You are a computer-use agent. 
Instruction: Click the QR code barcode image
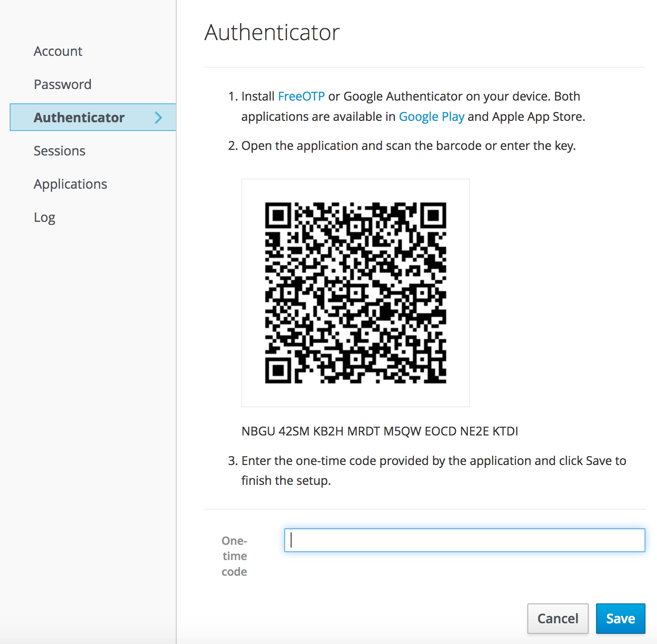click(x=355, y=292)
